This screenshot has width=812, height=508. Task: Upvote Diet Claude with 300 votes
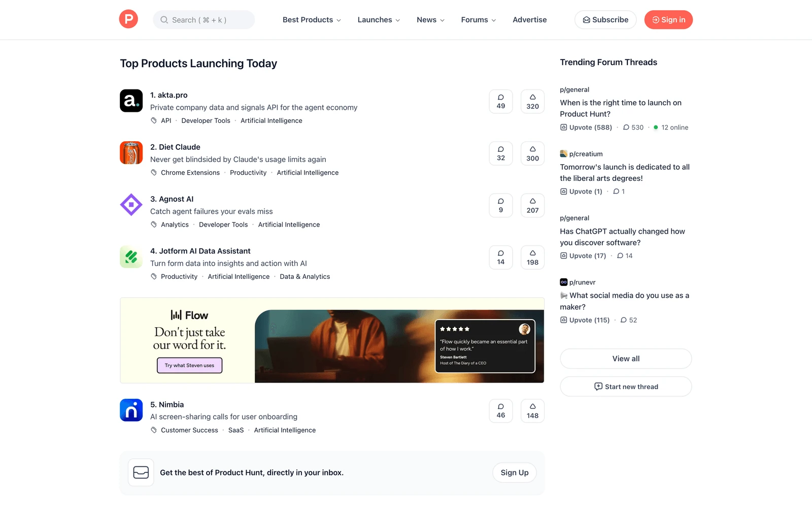click(x=532, y=153)
